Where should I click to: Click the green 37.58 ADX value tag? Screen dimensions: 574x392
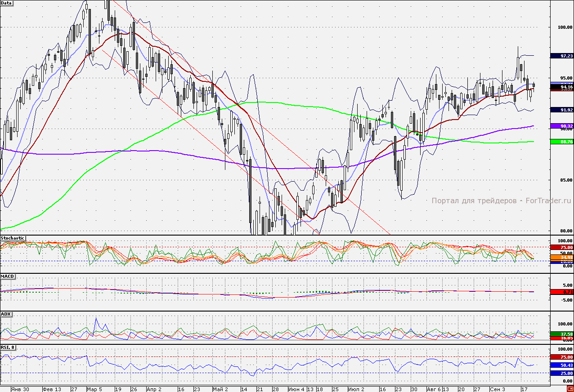coord(561,334)
